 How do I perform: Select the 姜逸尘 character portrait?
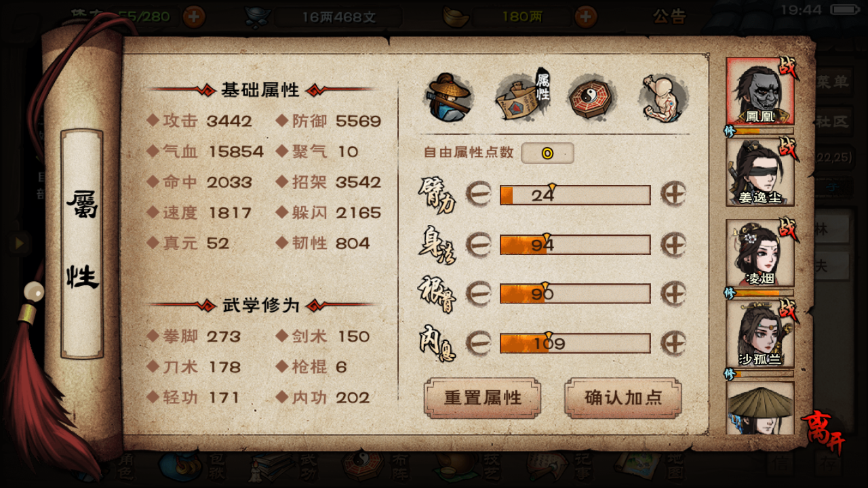click(x=760, y=172)
